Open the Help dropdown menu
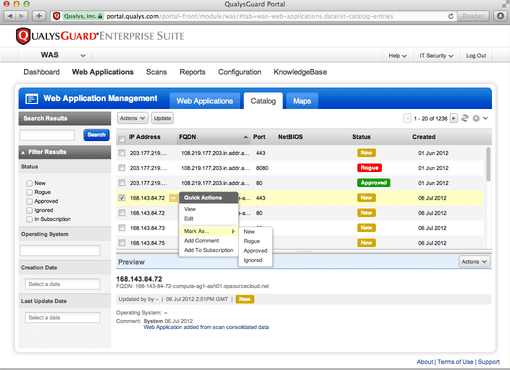This screenshot has height=370, width=510. [x=398, y=56]
